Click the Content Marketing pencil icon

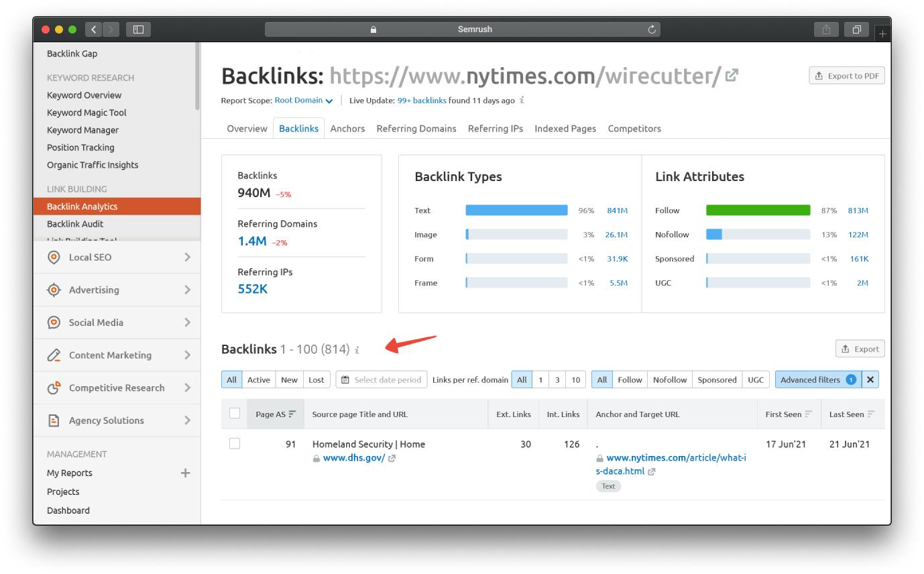pos(54,355)
